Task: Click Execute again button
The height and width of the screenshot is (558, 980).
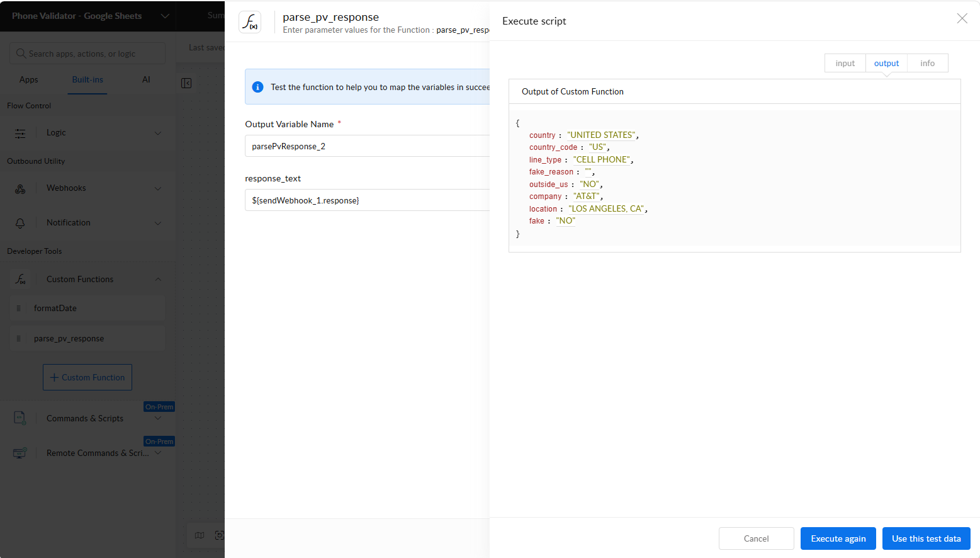Action: tap(838, 538)
